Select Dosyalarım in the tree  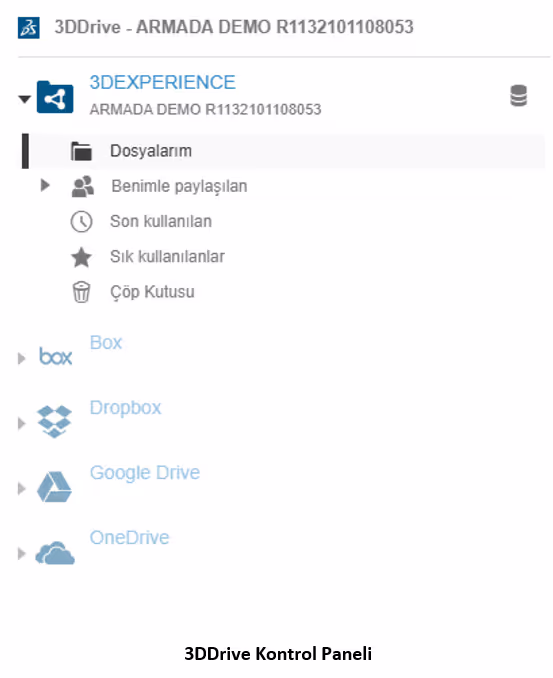(283, 151)
